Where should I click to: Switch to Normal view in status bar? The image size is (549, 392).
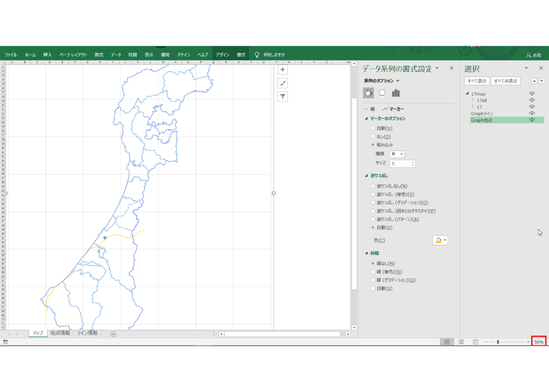click(447, 342)
